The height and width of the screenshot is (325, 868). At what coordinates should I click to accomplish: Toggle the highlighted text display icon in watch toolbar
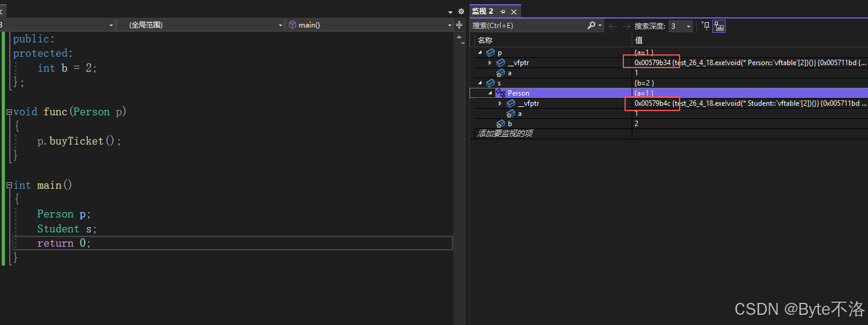point(719,26)
